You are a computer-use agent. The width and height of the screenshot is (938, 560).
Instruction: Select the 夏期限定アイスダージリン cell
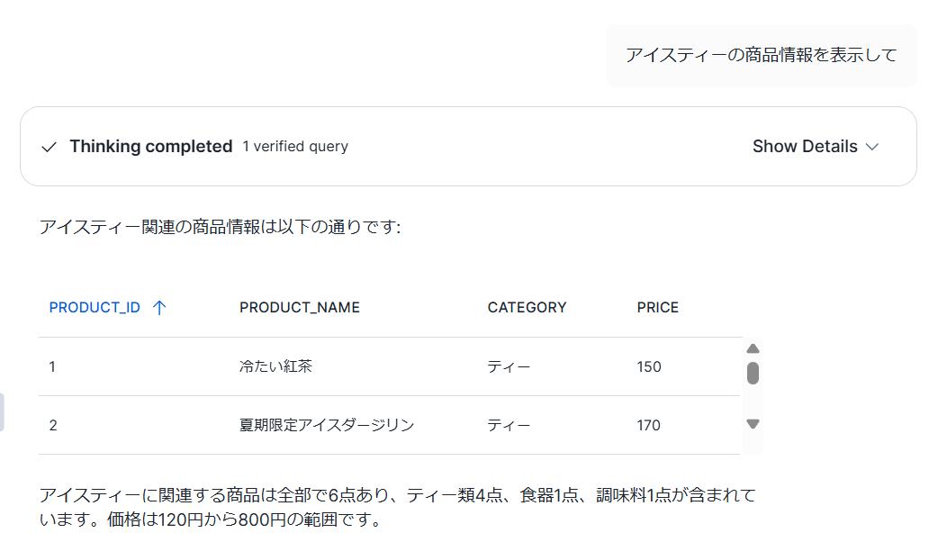click(327, 425)
